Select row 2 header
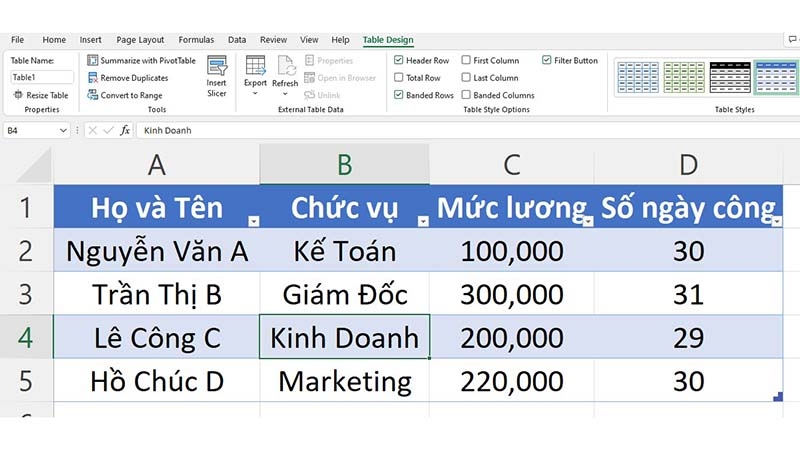Screen dimensions: 800x450 (26, 251)
